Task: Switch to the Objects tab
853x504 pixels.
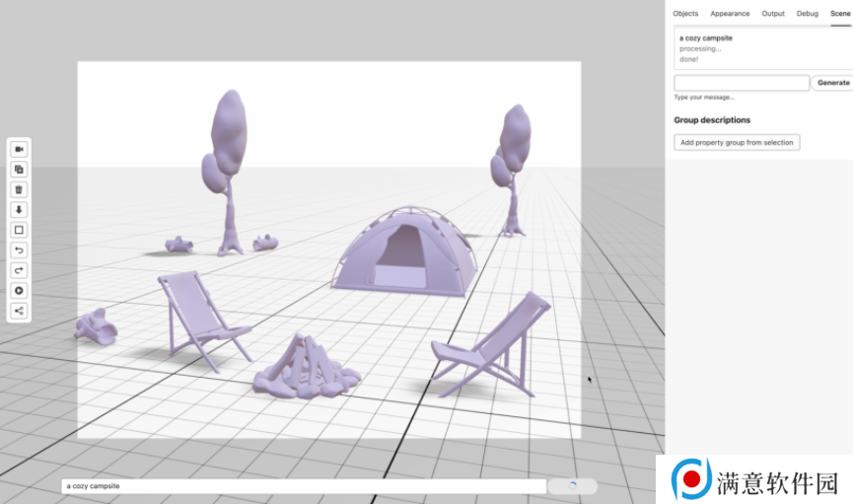Action: tap(685, 14)
